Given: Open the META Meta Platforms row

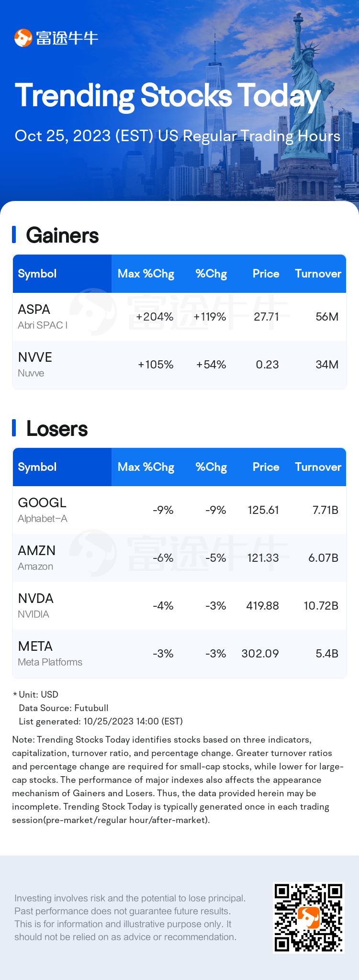Looking at the screenshot, I should [179, 654].
